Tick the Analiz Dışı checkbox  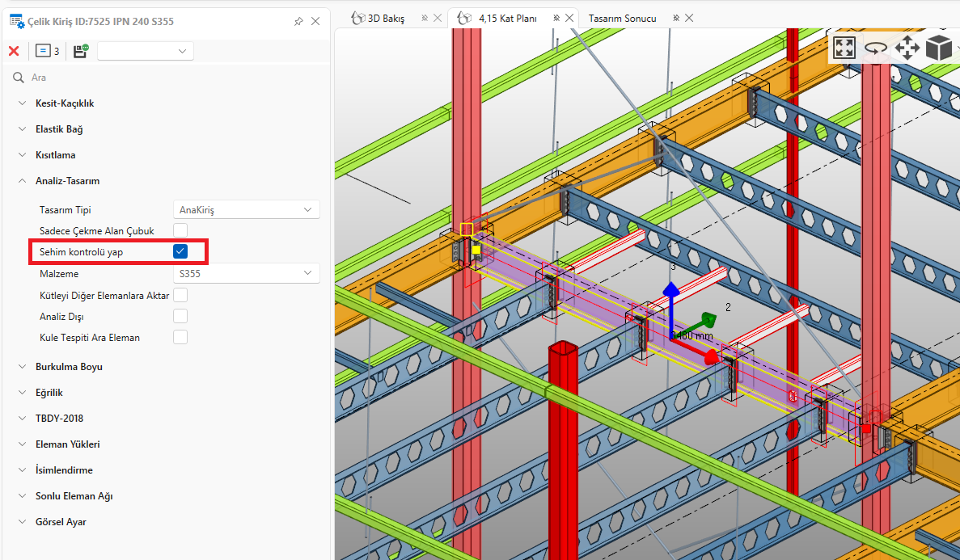tap(180, 316)
